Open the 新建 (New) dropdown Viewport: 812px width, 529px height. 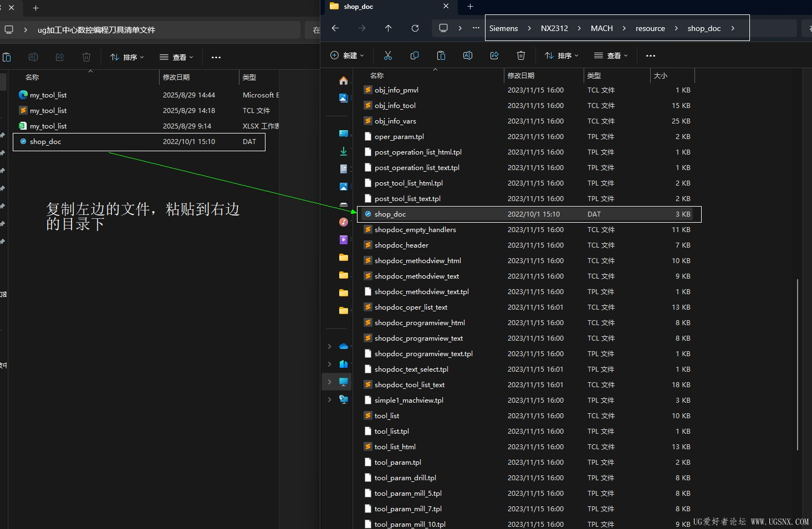point(348,55)
